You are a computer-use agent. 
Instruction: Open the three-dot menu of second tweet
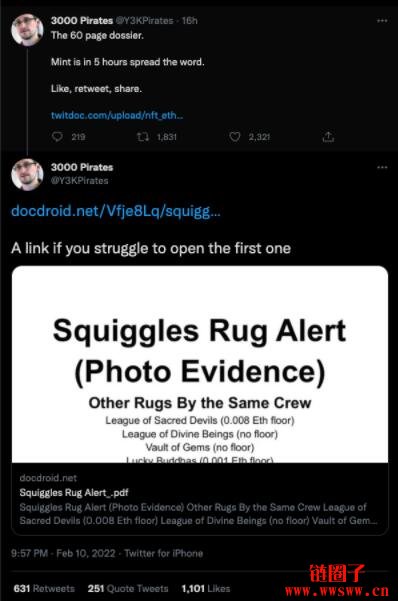(x=382, y=167)
